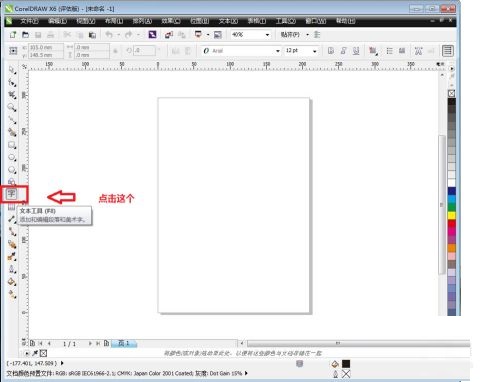The width and height of the screenshot is (500, 382).
Task: Select the Parallel Dimension tool
Action: coord(12,219)
